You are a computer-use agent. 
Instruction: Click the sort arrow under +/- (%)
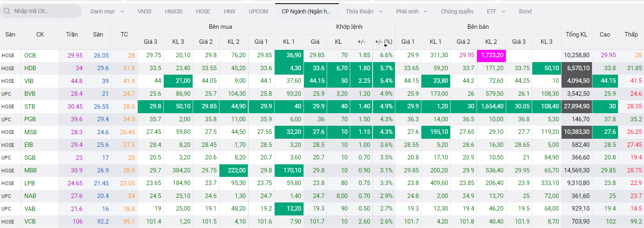pos(386,45)
